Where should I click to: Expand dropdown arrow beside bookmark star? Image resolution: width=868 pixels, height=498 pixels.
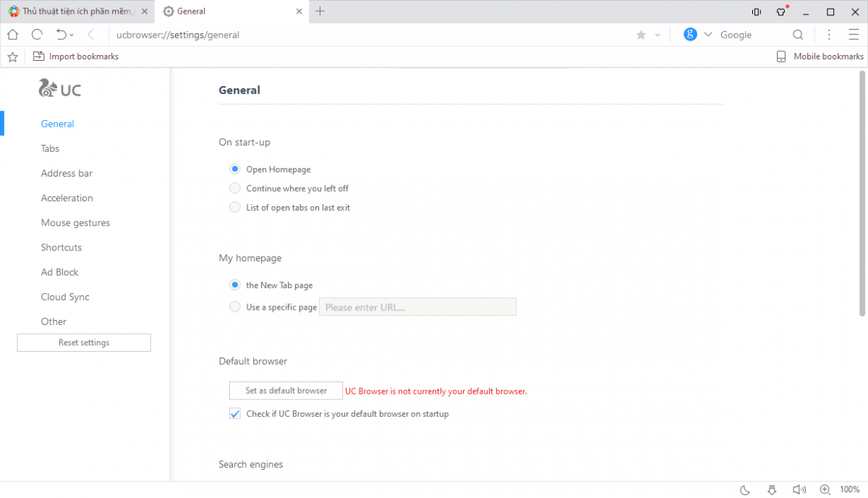[x=658, y=35]
